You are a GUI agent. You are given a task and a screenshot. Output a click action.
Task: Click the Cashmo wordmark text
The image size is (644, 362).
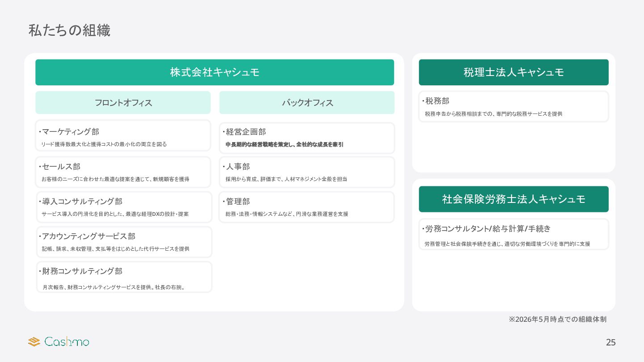point(67,342)
